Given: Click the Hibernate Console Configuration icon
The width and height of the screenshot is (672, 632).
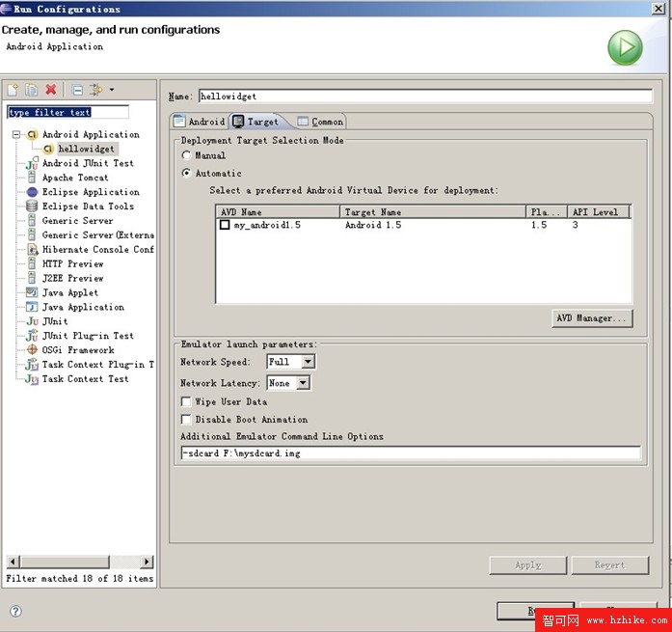Looking at the screenshot, I should (33, 250).
